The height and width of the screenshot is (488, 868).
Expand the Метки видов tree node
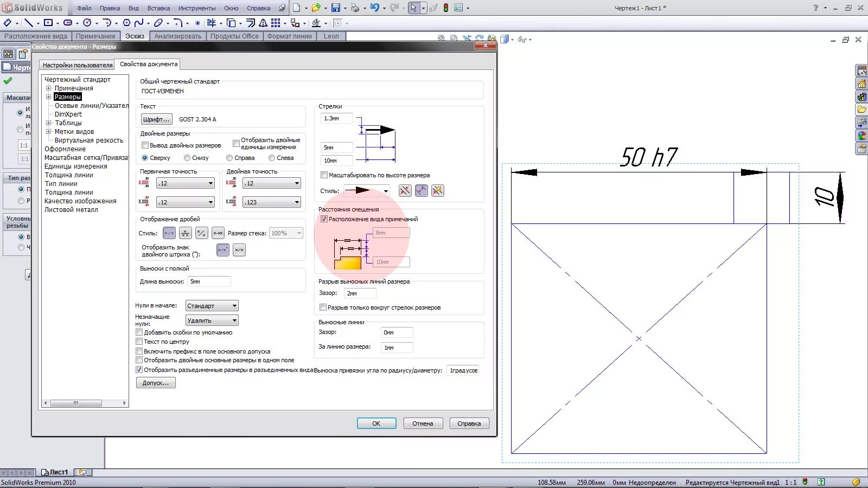48,132
